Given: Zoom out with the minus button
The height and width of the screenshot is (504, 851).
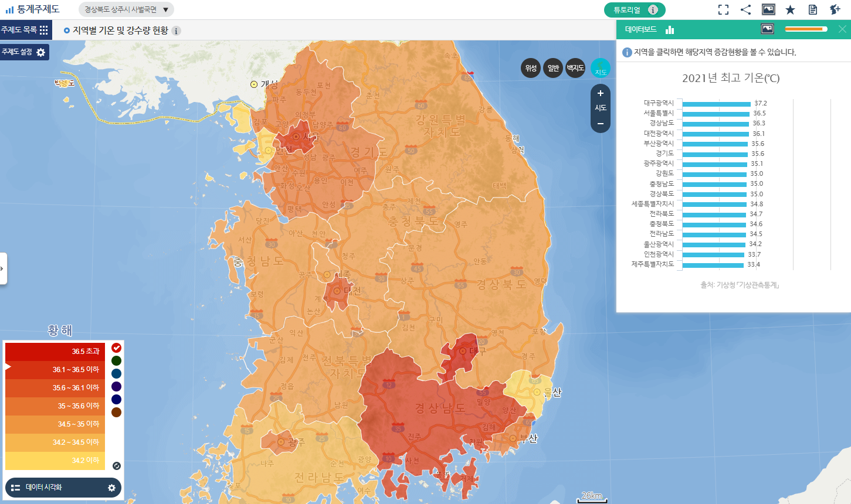Looking at the screenshot, I should 601,124.
